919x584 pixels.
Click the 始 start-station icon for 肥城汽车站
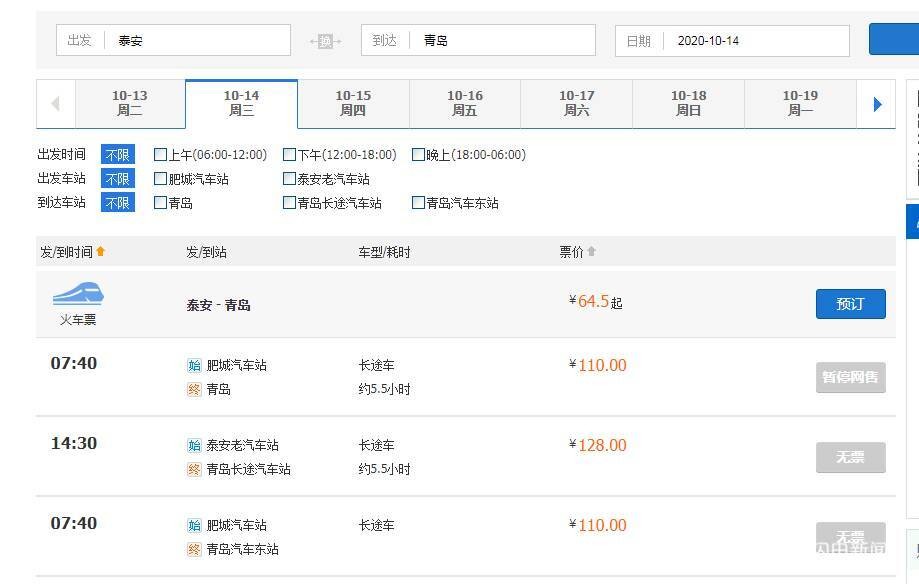194,366
